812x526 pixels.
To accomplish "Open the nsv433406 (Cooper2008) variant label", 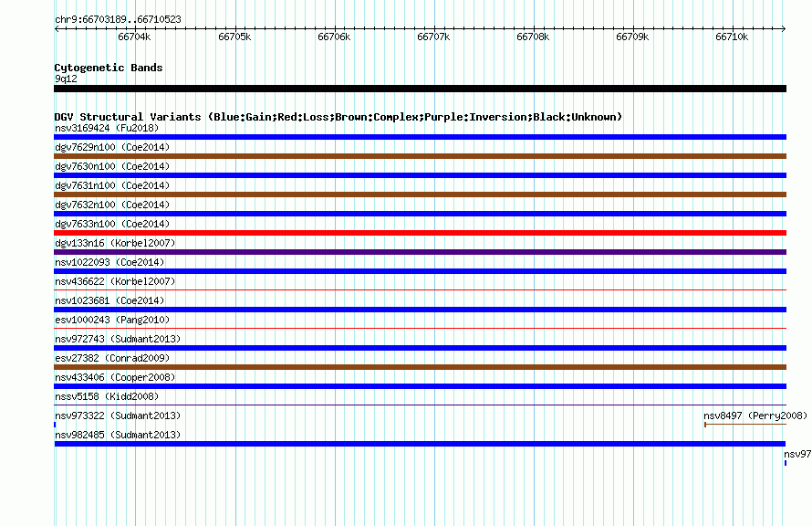I will pyautogui.click(x=115, y=377).
